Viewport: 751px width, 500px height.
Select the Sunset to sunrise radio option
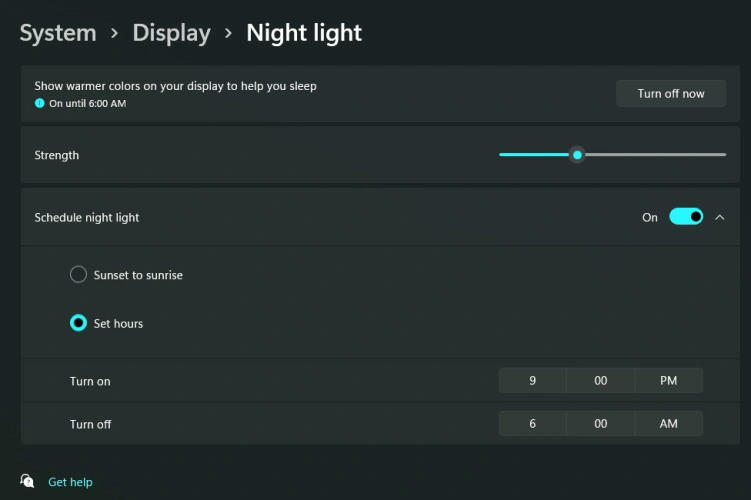click(78, 275)
